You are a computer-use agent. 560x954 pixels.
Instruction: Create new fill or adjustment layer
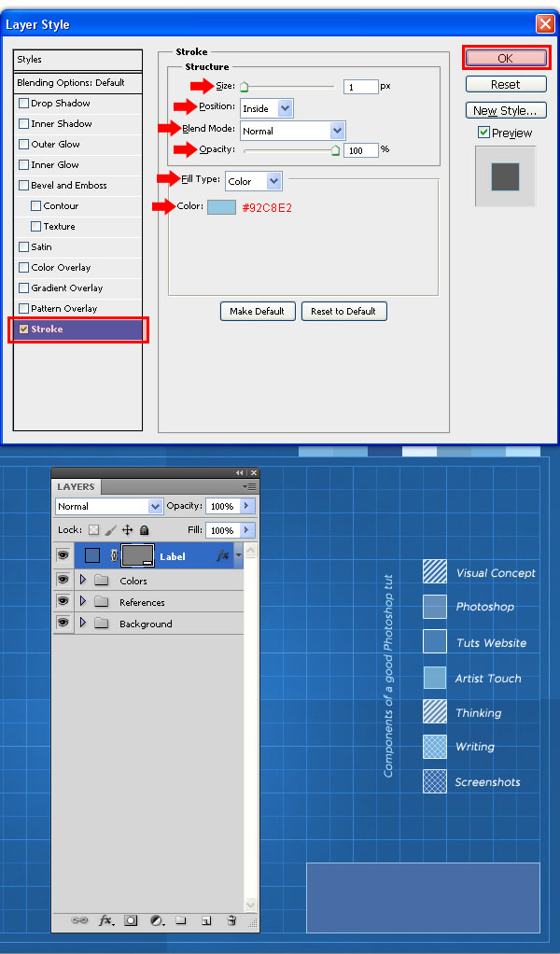tap(157, 920)
